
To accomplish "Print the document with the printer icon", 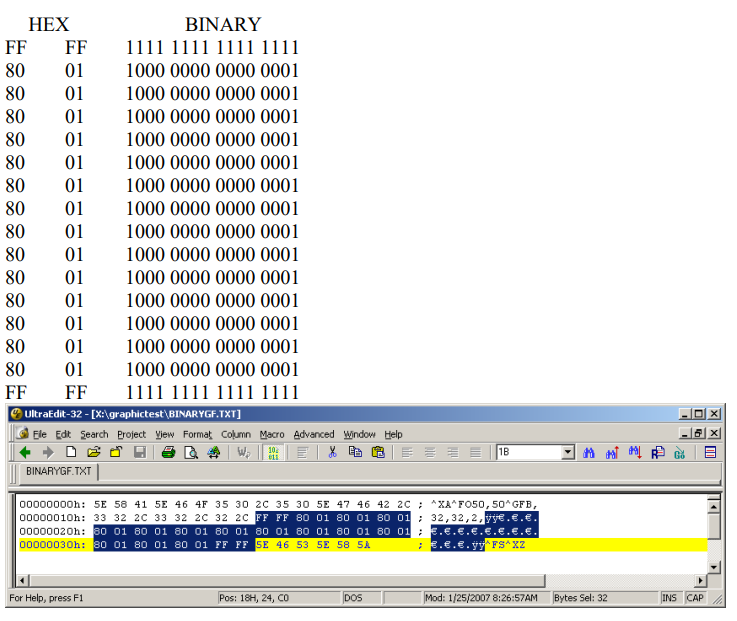I will pos(168,452).
